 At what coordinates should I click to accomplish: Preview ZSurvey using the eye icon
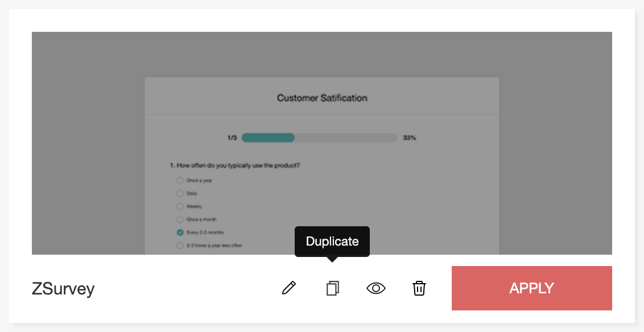click(376, 288)
